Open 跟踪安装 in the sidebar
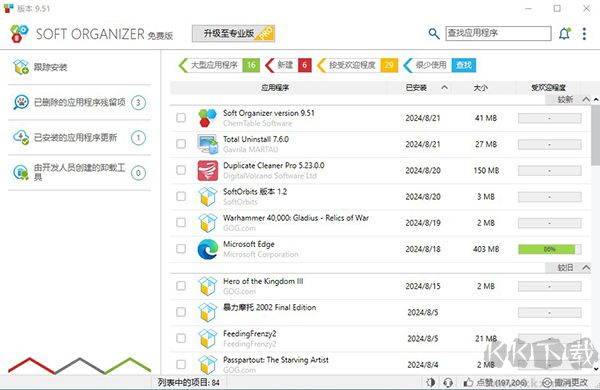This screenshot has width=600, height=390. pos(80,67)
